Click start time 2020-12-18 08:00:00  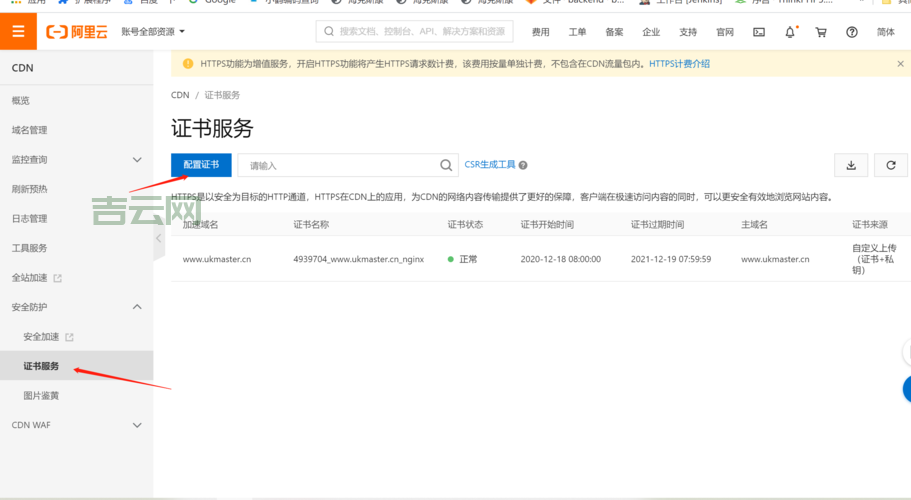(561, 259)
